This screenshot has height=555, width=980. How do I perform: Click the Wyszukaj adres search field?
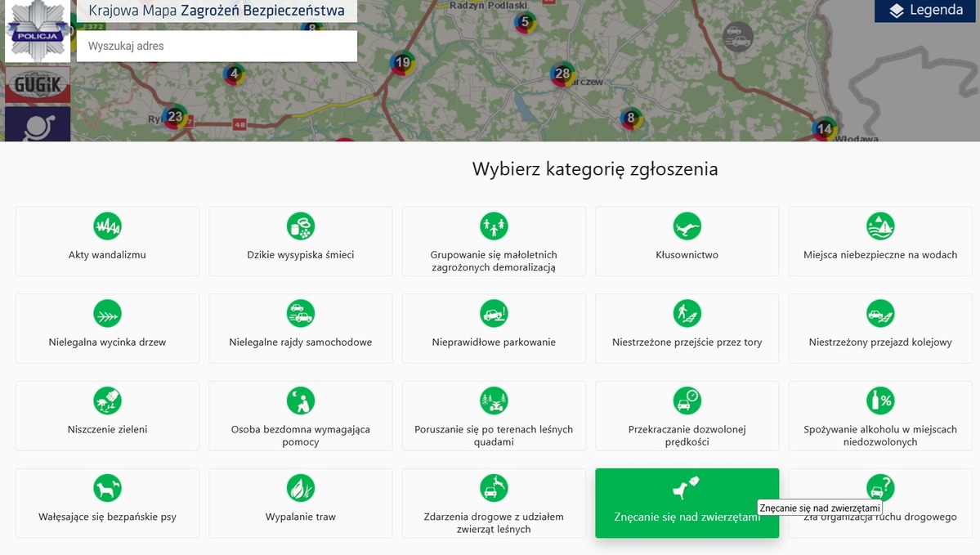coord(216,46)
